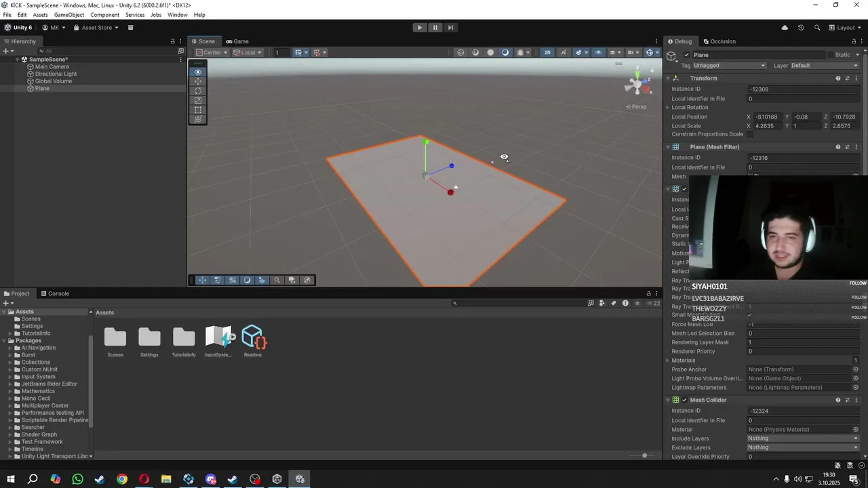The image size is (868, 488).
Task: Select the Rect tool in Scene tools overlay
Action: point(198,110)
